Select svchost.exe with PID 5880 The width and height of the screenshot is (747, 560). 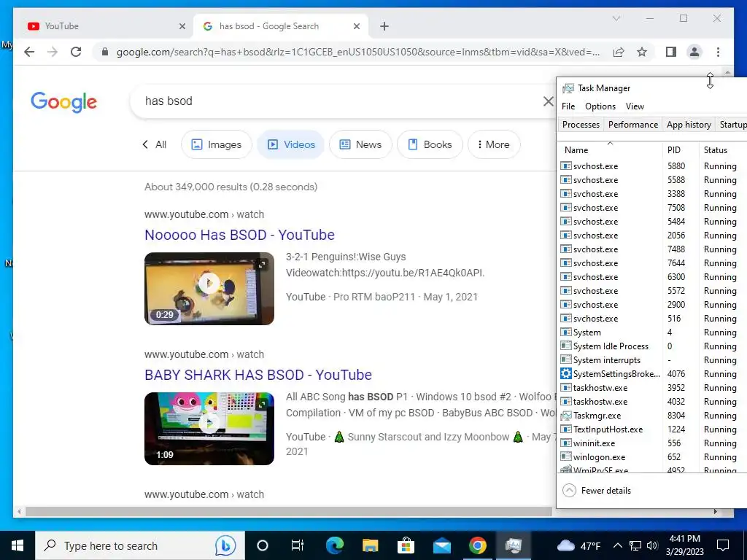tap(653, 166)
